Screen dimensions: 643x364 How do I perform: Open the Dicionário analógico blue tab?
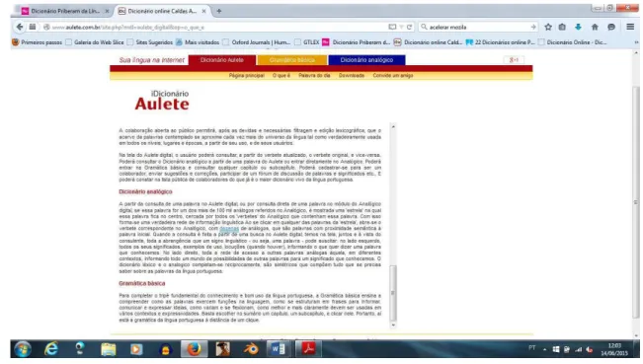[366, 60]
